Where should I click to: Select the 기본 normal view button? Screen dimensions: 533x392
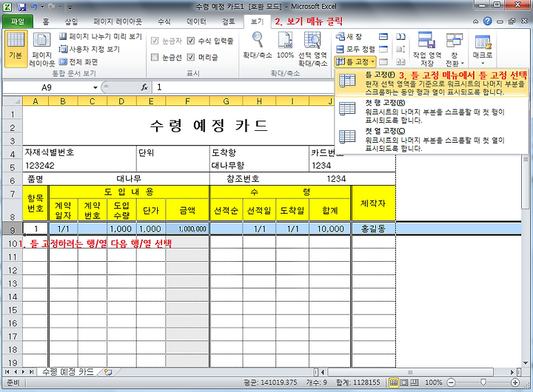pyautogui.click(x=16, y=49)
